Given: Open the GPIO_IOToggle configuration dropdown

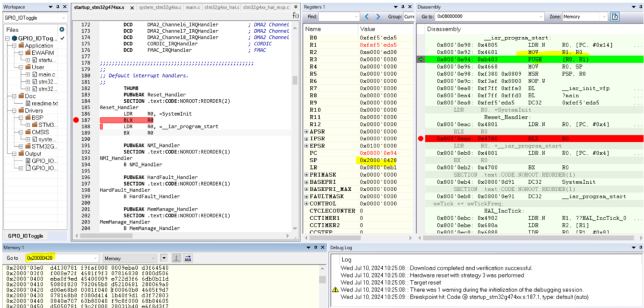Looking at the screenshot, I should [63, 19].
